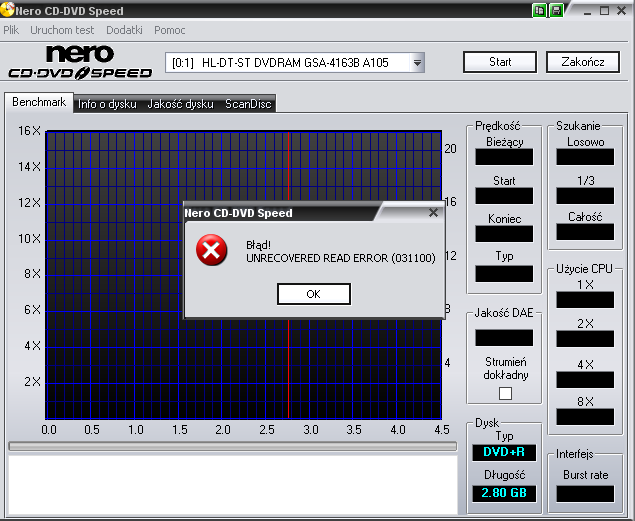Close the Nero CD-DVD Speed main window
The width and height of the screenshot is (635, 521).
pyautogui.click(x=622, y=11)
